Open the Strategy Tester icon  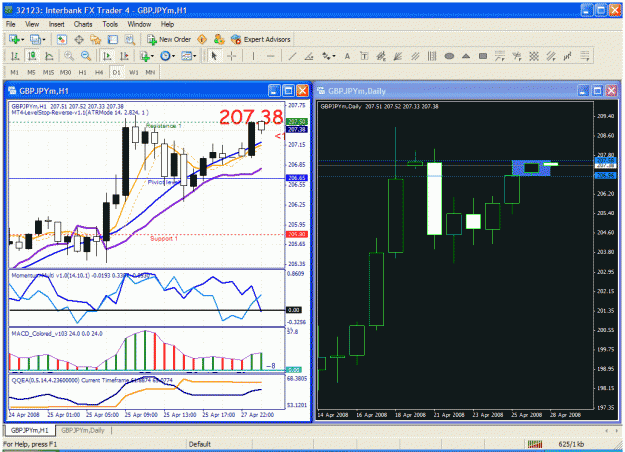[130, 39]
